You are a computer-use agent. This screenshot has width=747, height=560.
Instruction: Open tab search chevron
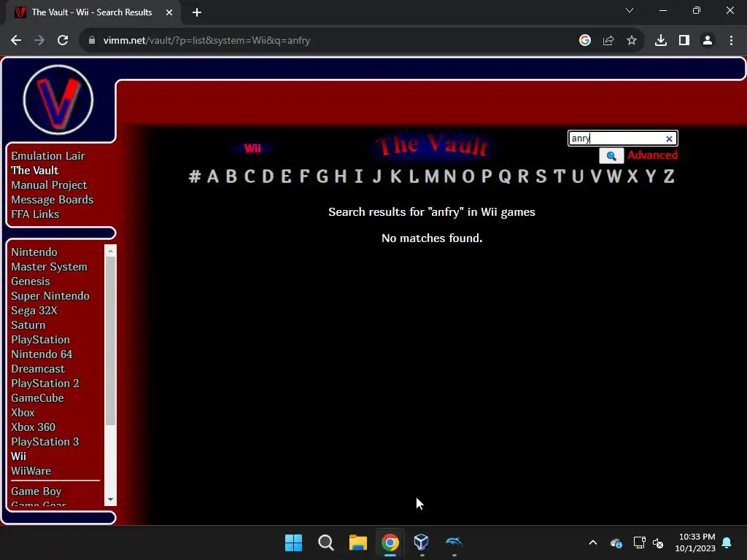coord(630,10)
